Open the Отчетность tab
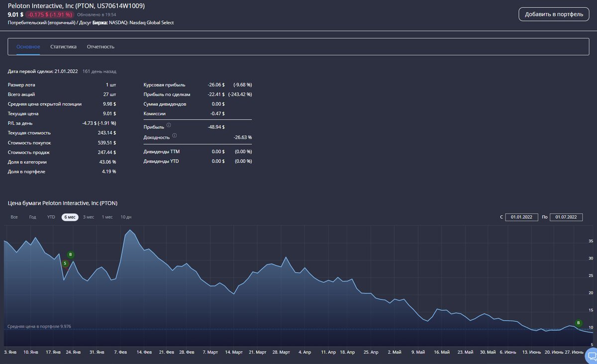This screenshot has width=597, height=364. click(100, 47)
